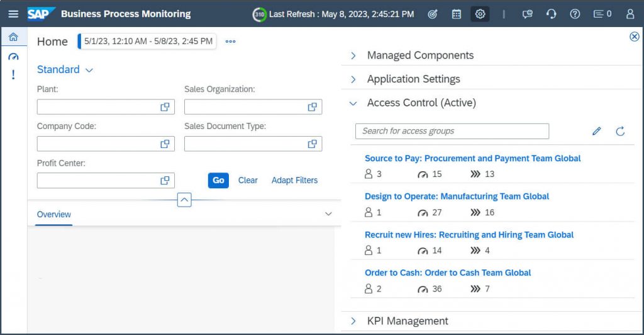
Task: Click KPI count 14 for Recruit new Hires
Action: [x=430, y=251]
